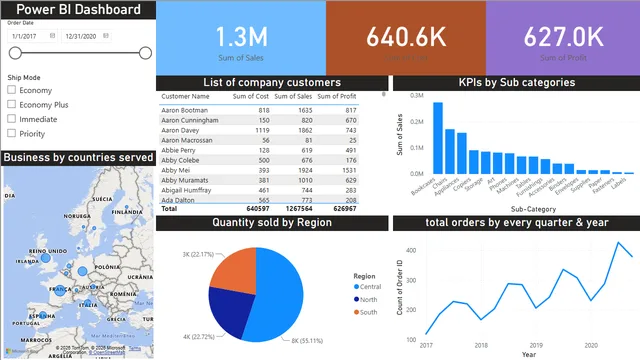Viewport: 640px width, 360px height.
Task: Check the Economy ship mode box
Action: [12, 89]
